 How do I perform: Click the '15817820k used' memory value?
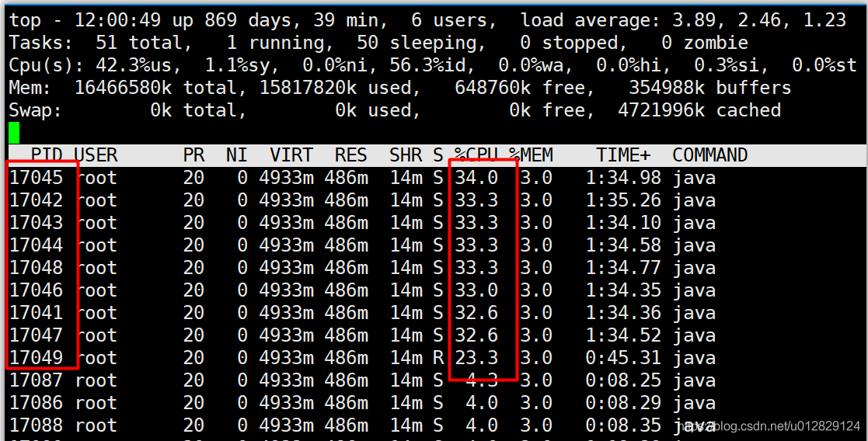pos(335,88)
